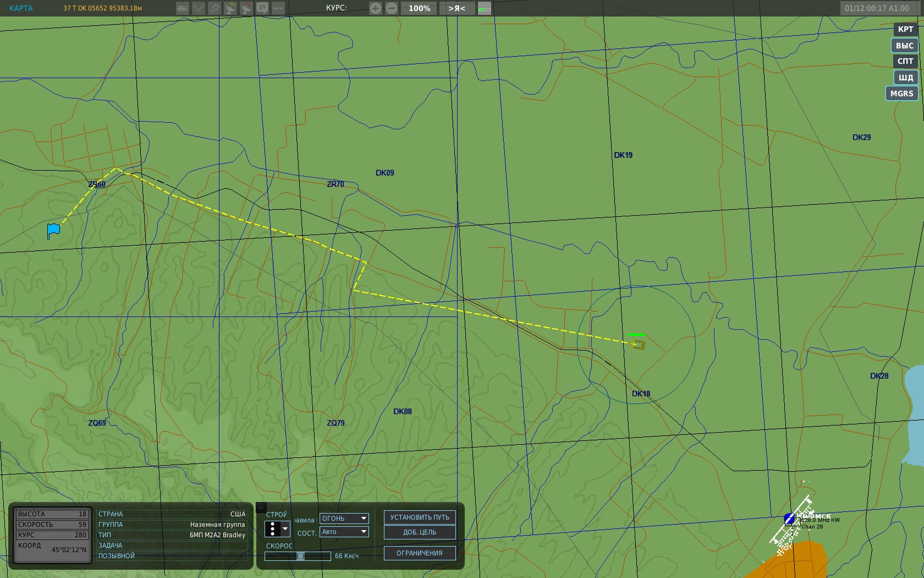The image size is (924, 578).
Task: Click the tank units icon in toolbar
Action: point(183,8)
